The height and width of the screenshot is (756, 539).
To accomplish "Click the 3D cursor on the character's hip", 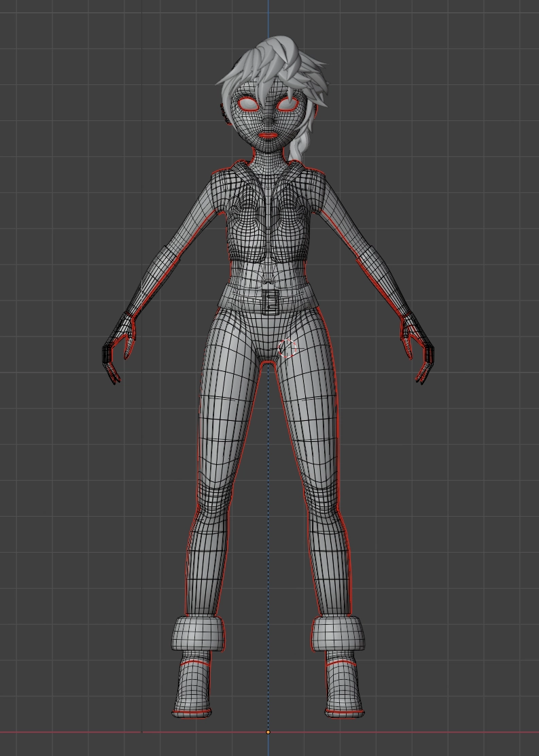I will click(x=288, y=348).
